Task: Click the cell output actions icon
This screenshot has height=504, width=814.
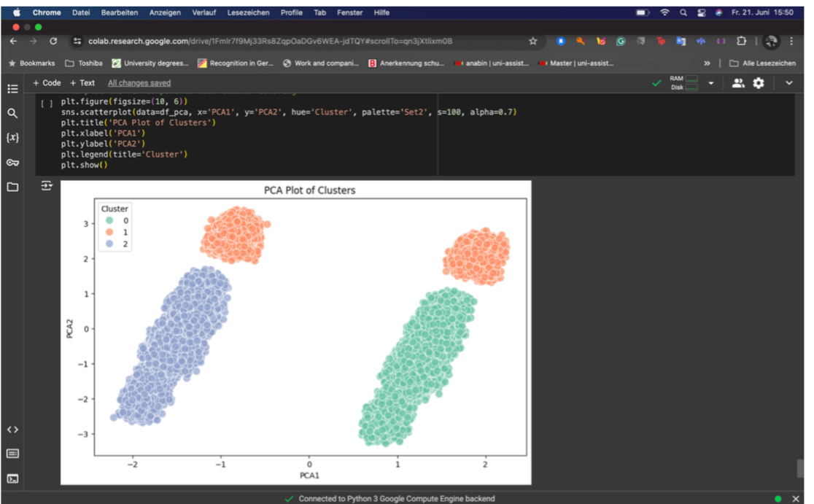Action: [47, 186]
